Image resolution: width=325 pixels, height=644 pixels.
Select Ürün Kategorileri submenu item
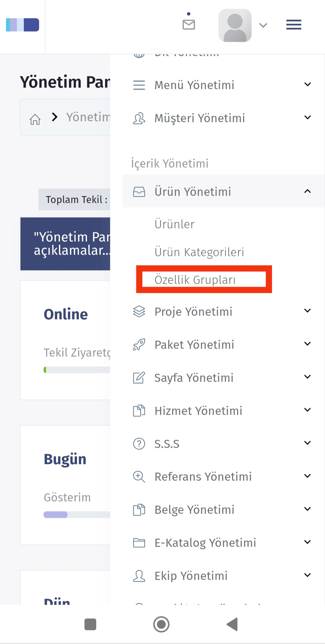tap(199, 252)
